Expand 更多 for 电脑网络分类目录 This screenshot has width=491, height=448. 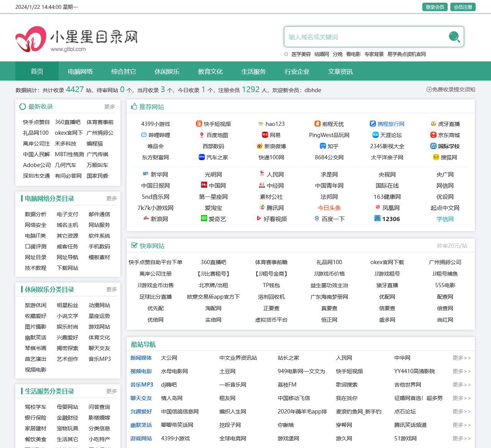111,198
